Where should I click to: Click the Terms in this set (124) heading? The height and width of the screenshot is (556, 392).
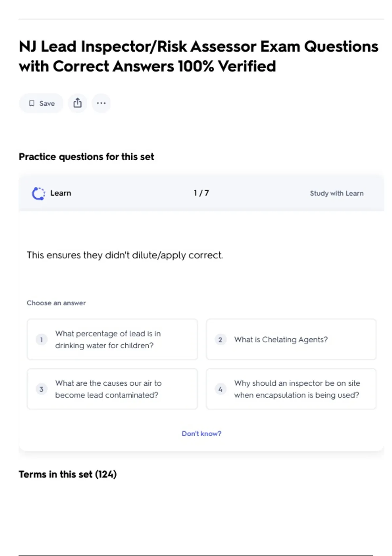[x=68, y=474]
